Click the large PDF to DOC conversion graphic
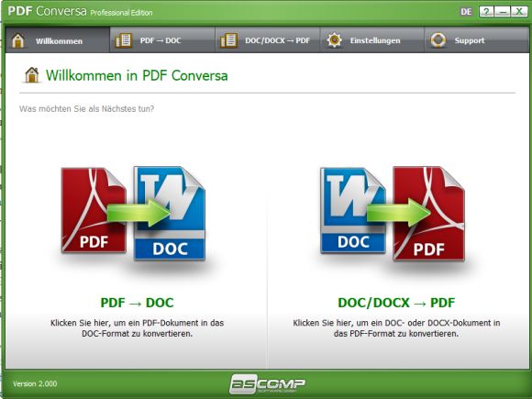 tap(133, 214)
